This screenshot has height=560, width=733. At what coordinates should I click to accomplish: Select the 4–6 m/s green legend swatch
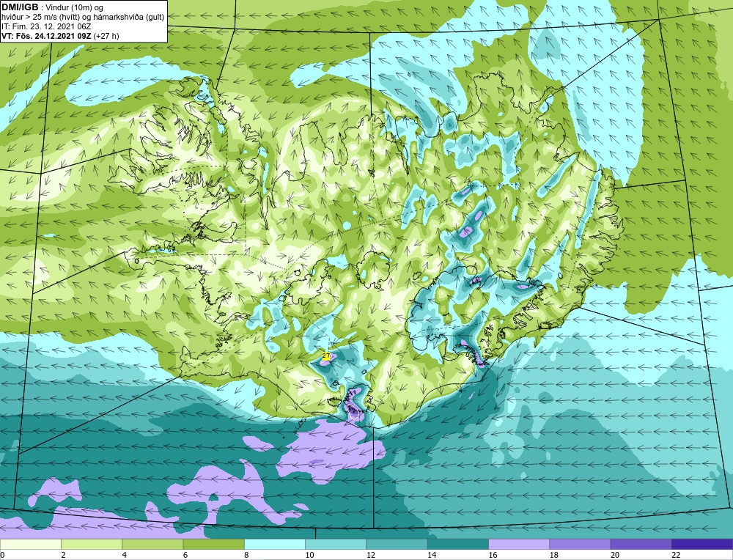pyautogui.click(x=153, y=544)
